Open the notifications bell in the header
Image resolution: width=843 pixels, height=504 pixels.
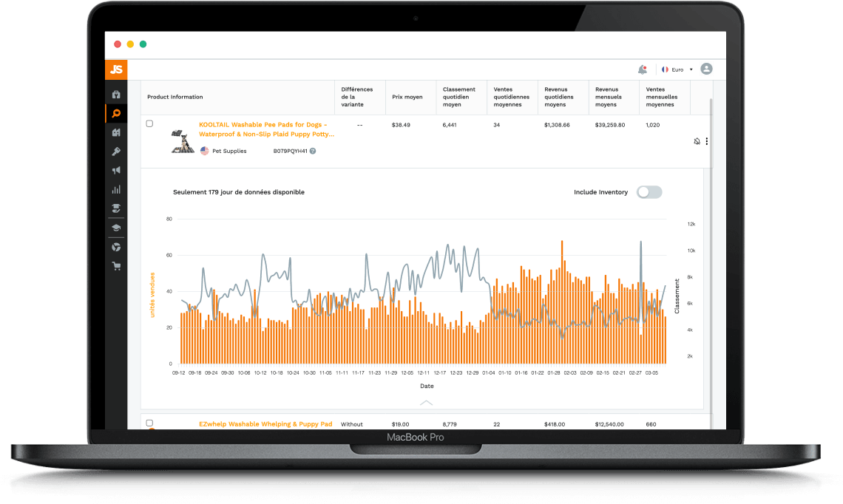tap(643, 69)
